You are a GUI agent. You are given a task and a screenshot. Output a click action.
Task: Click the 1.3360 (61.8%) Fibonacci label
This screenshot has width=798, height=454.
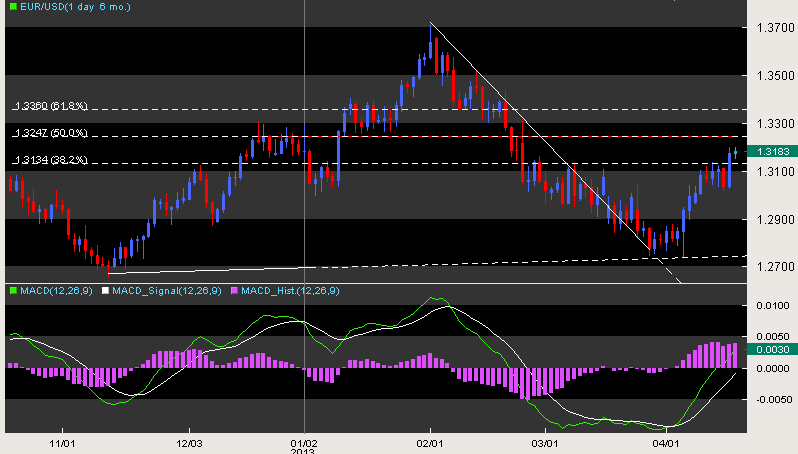(50, 106)
